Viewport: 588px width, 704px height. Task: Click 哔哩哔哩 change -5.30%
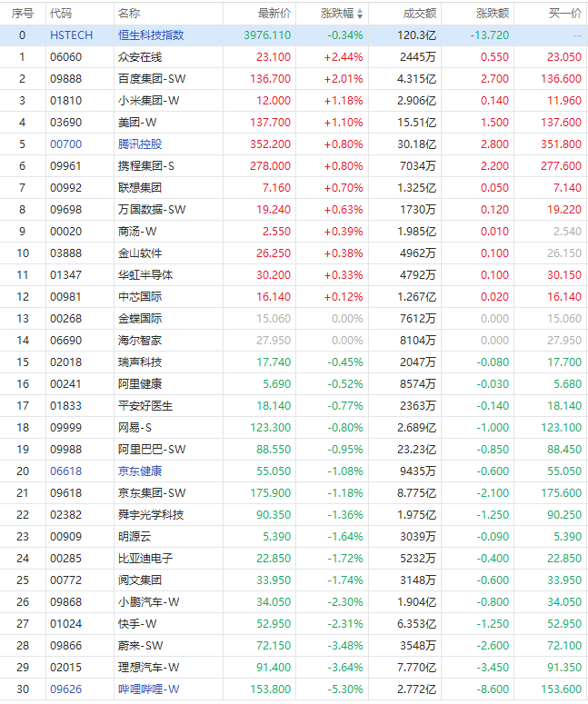(345, 689)
